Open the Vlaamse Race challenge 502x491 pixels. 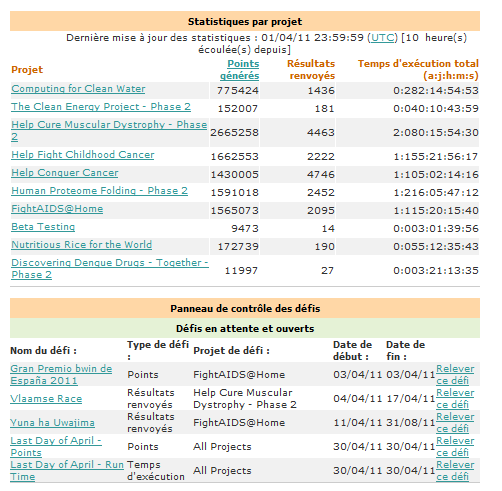point(46,399)
